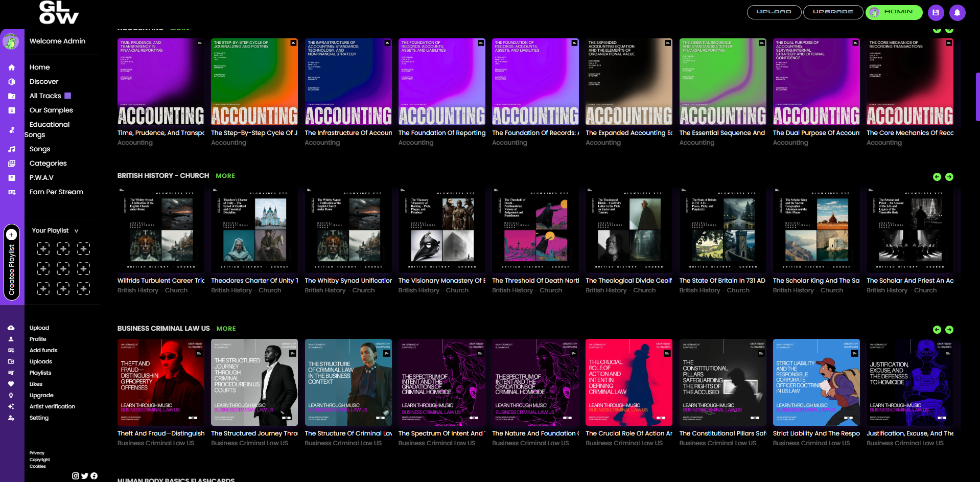Click the title "The Scholar King And The Sa"

tap(816, 281)
